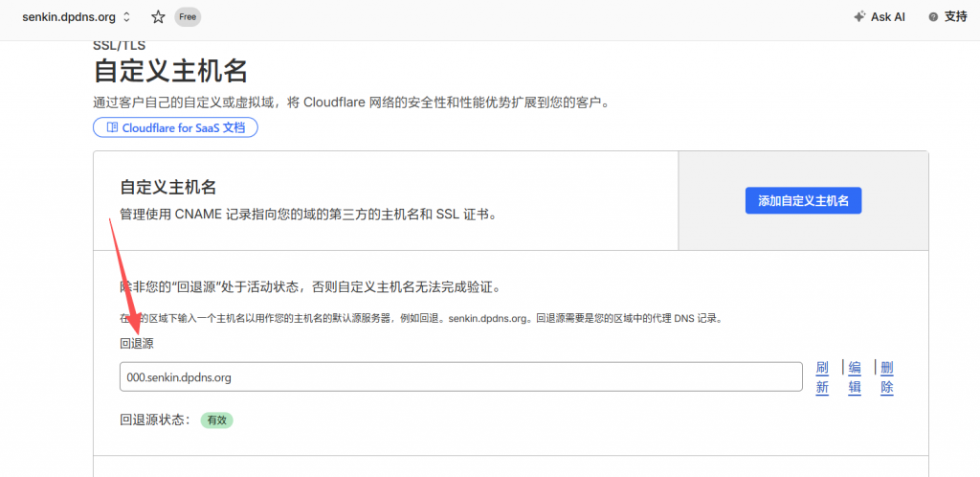Click the 编辑 edit link
The width and height of the screenshot is (980, 477).
[x=855, y=377]
